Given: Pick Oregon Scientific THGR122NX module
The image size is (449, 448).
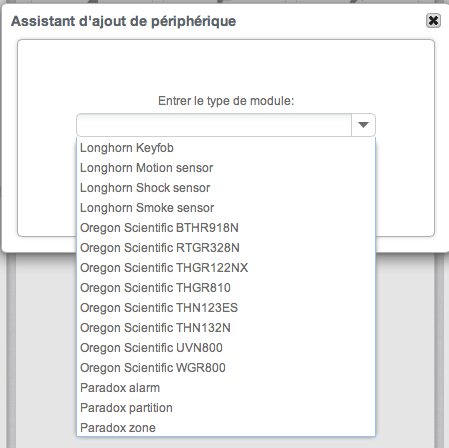Looking at the screenshot, I should click(226, 268).
